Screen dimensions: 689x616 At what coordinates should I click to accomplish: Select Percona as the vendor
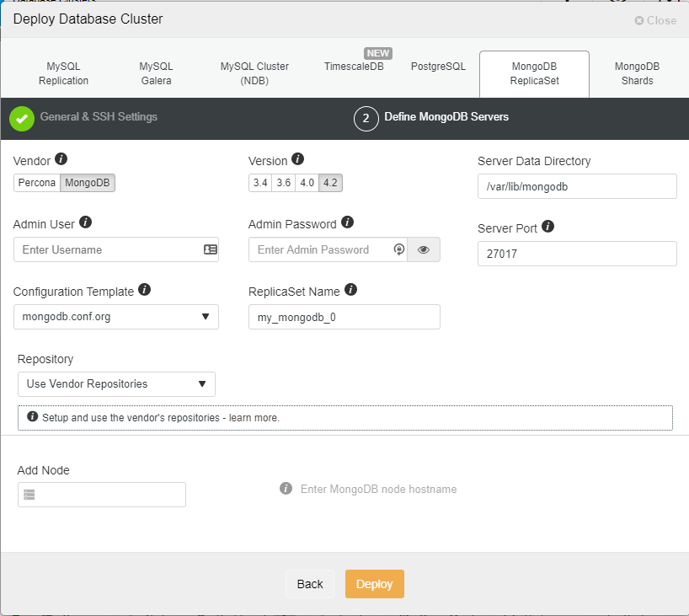pos(37,183)
